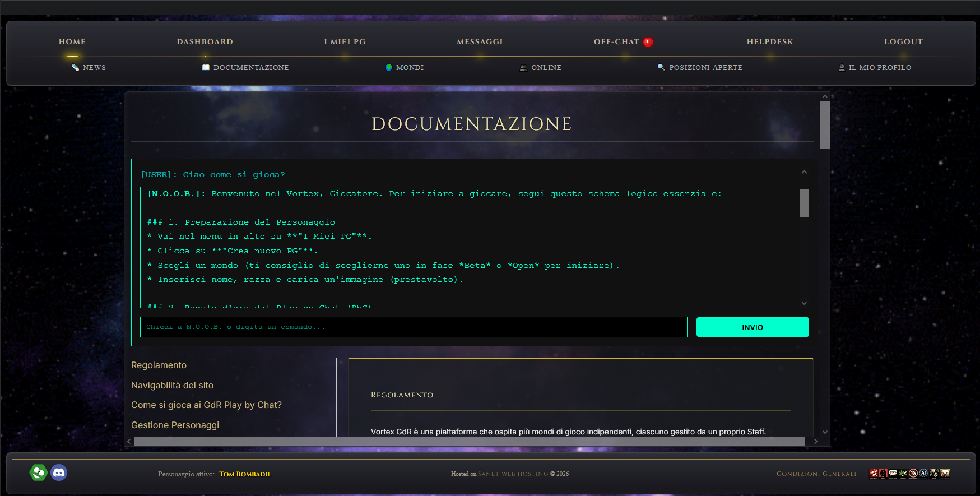Open the green hexagon icon in footer
The width and height of the screenshot is (980, 496).
click(x=38, y=472)
